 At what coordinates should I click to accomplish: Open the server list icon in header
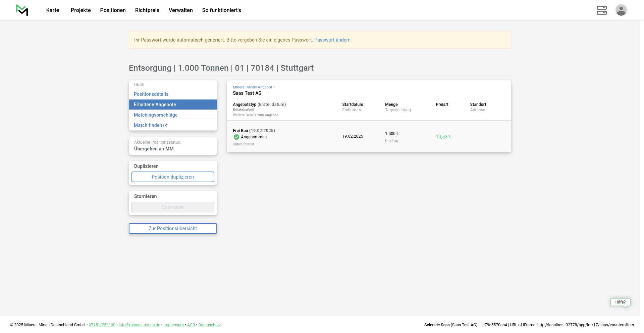601,10
